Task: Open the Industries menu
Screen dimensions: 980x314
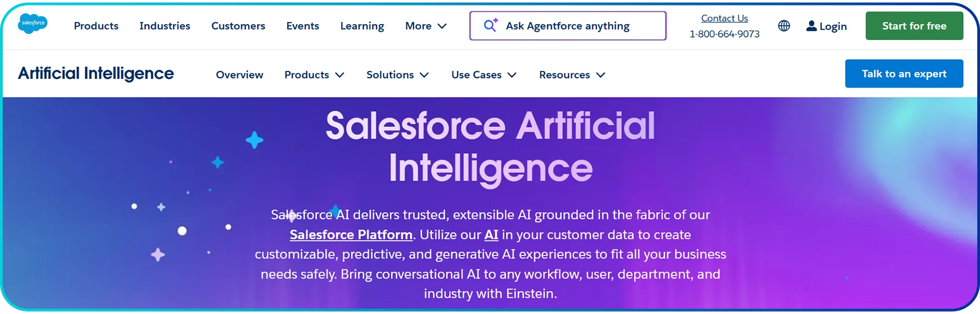Action: pos(165,26)
